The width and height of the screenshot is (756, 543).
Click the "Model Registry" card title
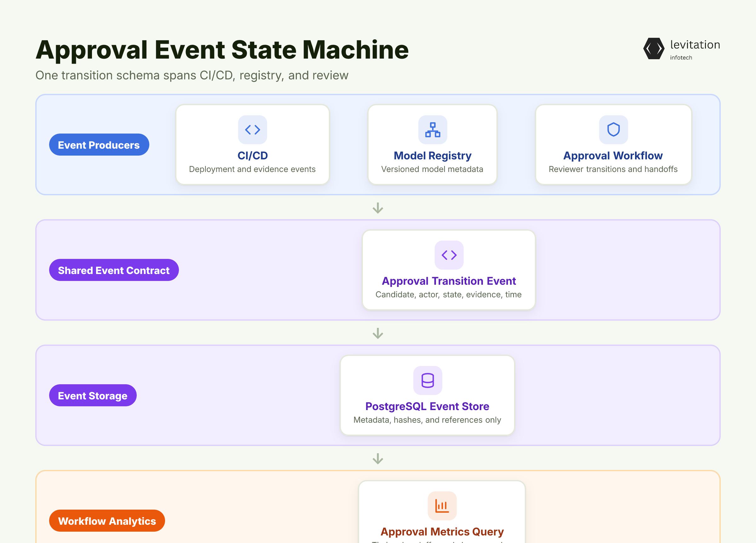point(433,156)
